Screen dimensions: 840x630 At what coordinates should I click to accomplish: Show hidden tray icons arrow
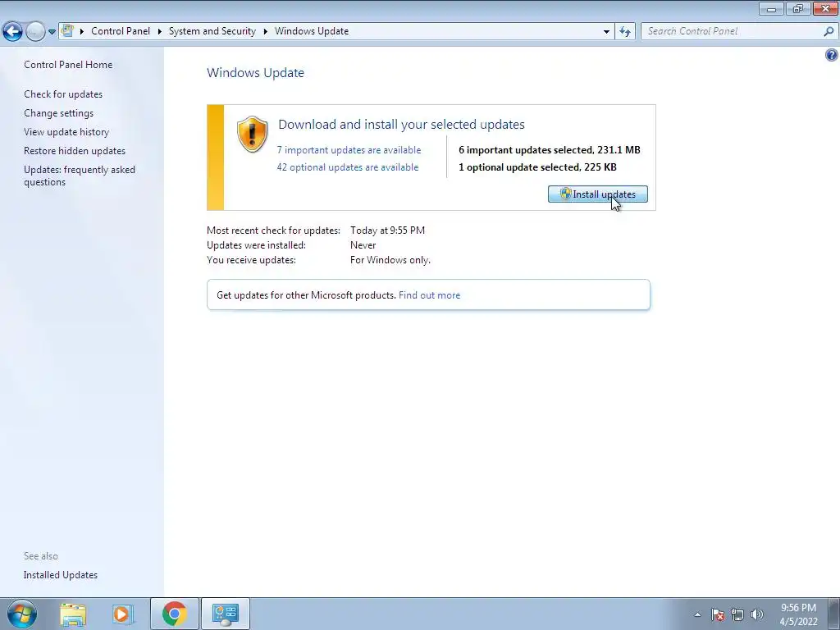pos(697,614)
